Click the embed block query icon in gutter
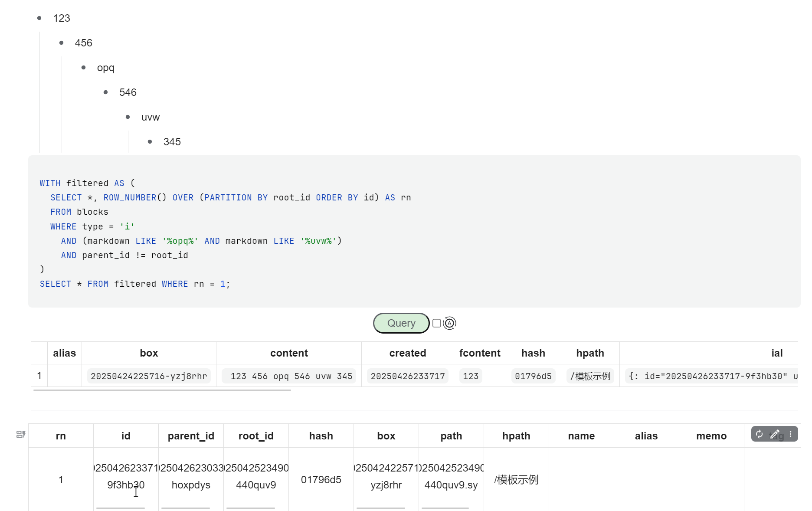This screenshot has width=812, height=511. click(20, 434)
